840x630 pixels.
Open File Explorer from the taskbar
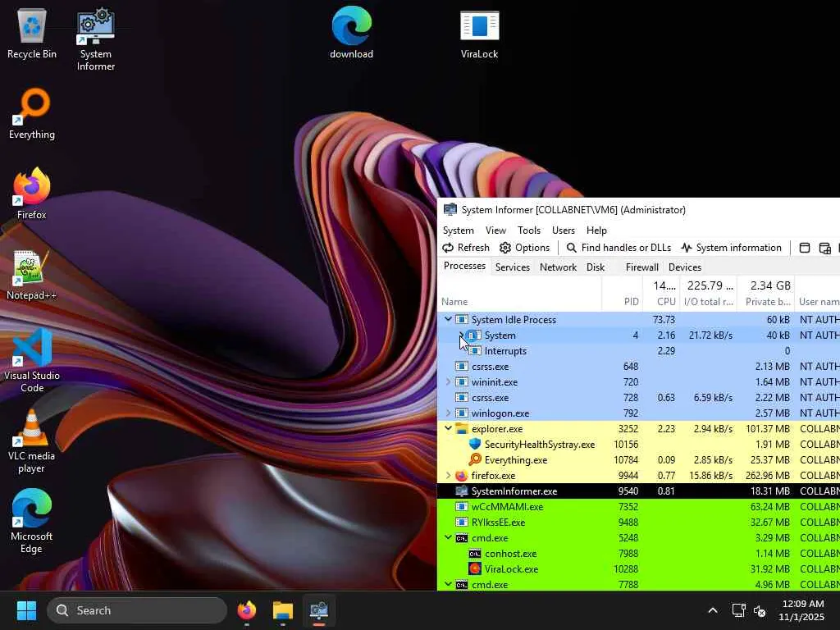pos(283,610)
